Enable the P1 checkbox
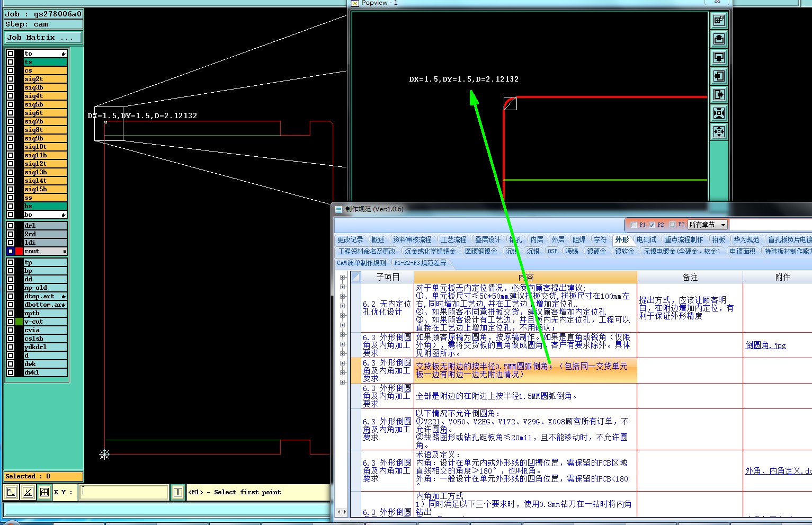Image resolution: width=812 pixels, height=525 pixels. [633, 225]
